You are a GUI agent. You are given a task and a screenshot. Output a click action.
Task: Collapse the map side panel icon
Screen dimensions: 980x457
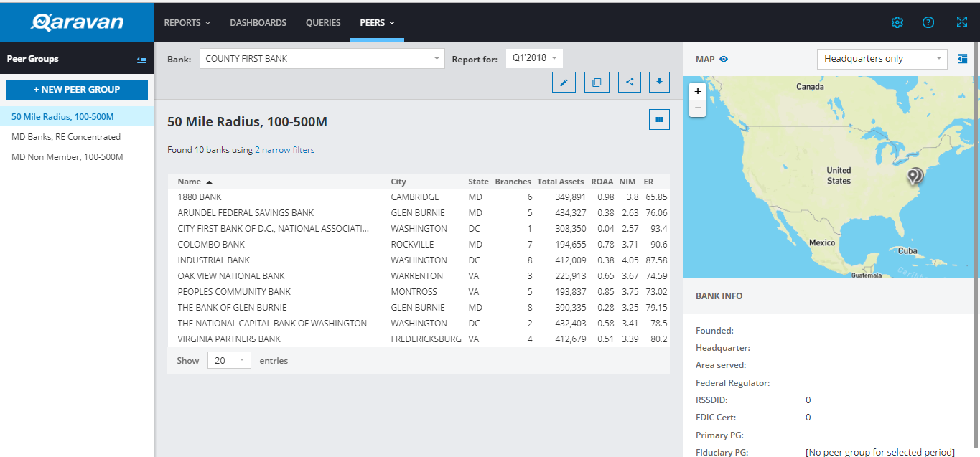click(x=963, y=59)
